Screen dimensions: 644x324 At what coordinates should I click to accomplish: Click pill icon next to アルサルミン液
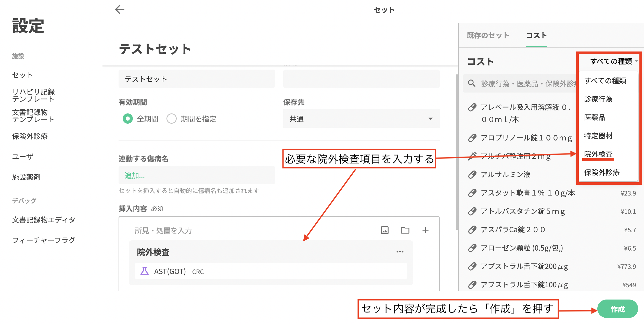point(472,175)
